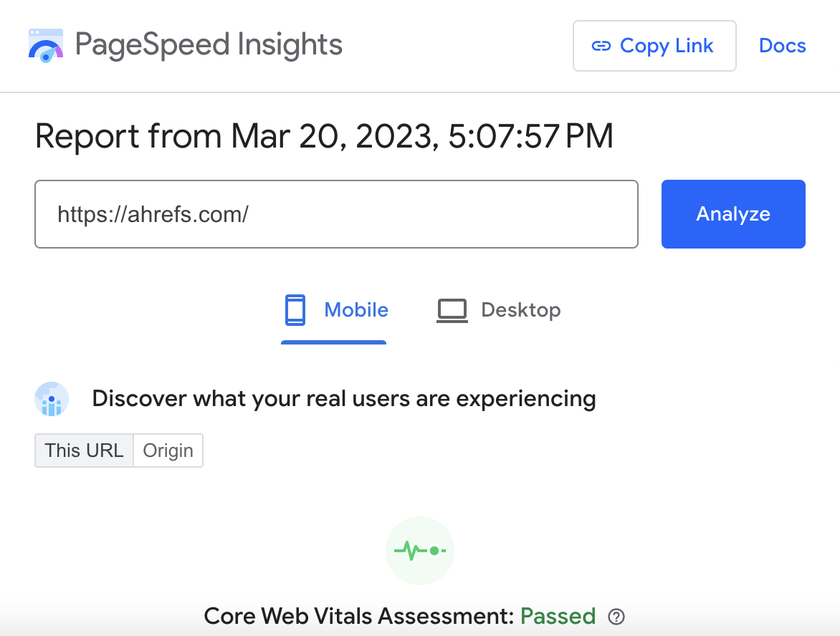Click the green pulse assessment icon
Viewport: 840px width, 636px height.
[x=420, y=550]
